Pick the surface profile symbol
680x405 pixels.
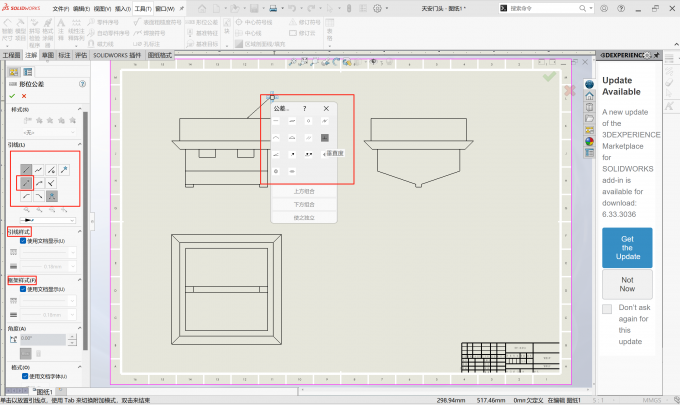point(292,137)
